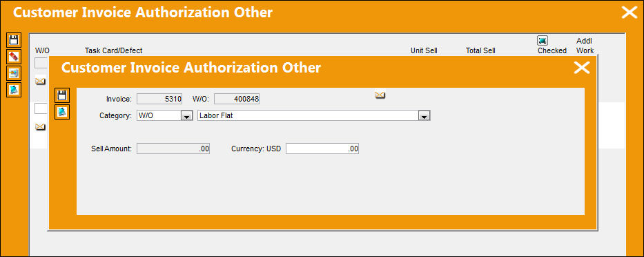Click the Checked column header text
644x257 pixels.
(552, 50)
